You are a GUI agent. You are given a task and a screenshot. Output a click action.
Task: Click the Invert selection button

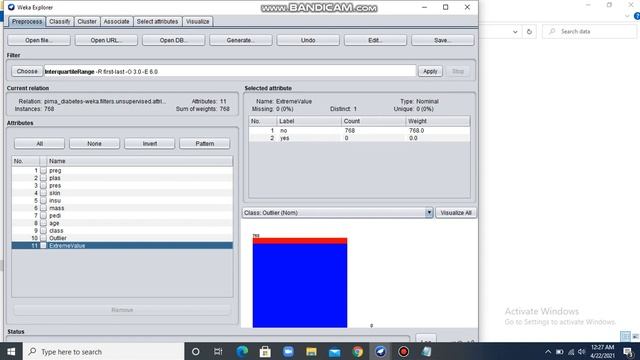click(x=149, y=144)
